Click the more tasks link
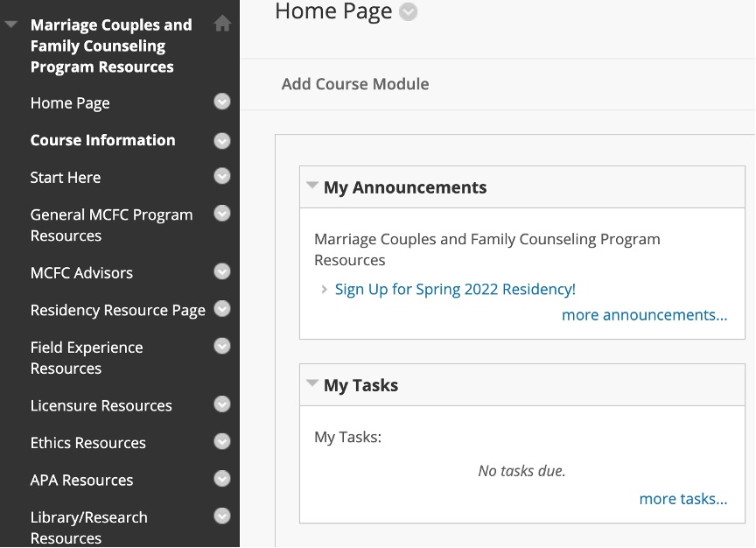Screen dimensions: 756x548 682,499
